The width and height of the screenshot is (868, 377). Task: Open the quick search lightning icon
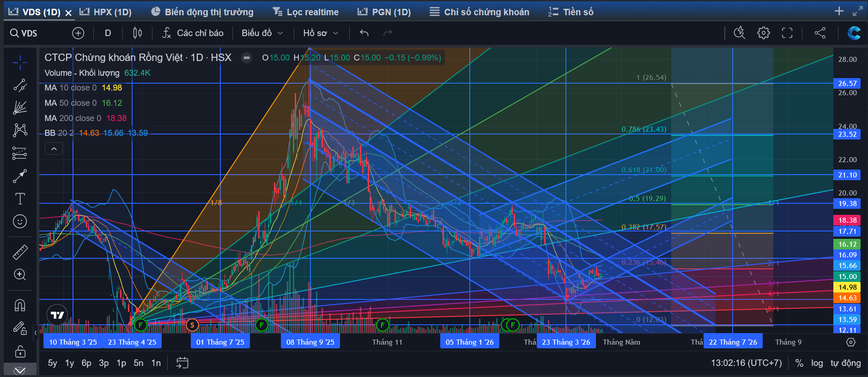740,33
